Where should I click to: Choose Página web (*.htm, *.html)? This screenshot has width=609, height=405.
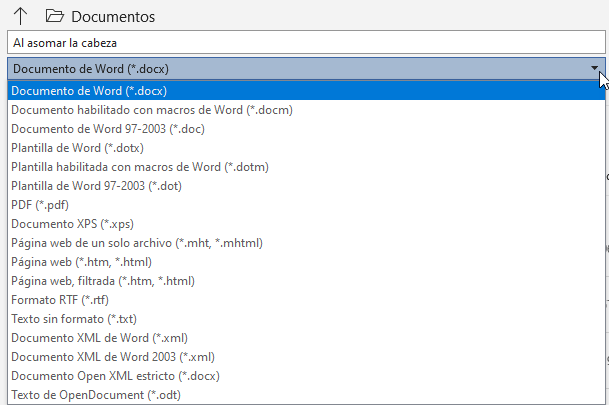tap(81, 262)
